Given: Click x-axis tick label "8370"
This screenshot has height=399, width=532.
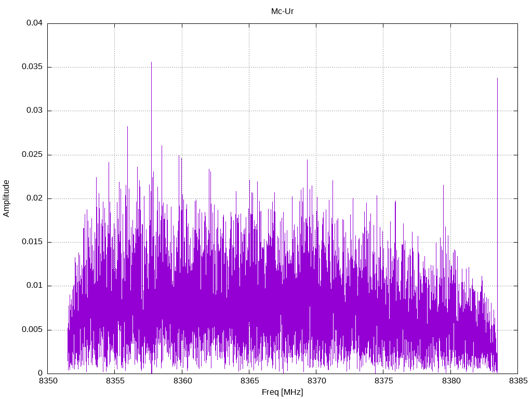Looking at the screenshot, I should tap(316, 381).
